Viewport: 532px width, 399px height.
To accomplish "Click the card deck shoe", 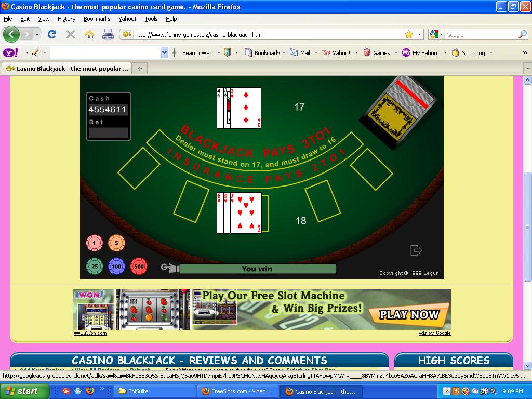I will coord(397,113).
